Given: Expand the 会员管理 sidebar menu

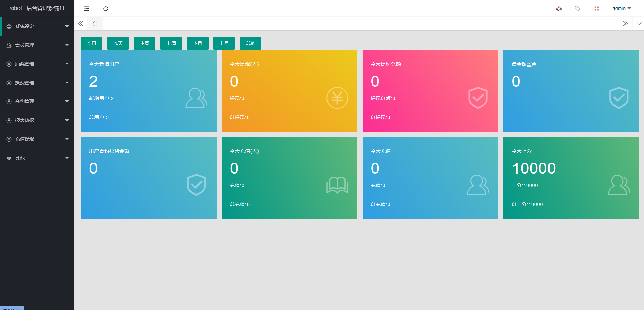Looking at the screenshot, I should point(37,45).
